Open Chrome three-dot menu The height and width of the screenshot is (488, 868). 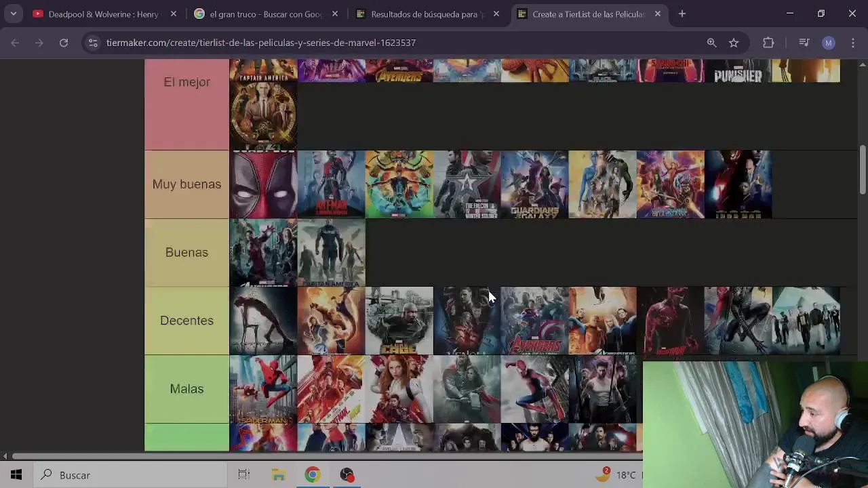coord(853,43)
